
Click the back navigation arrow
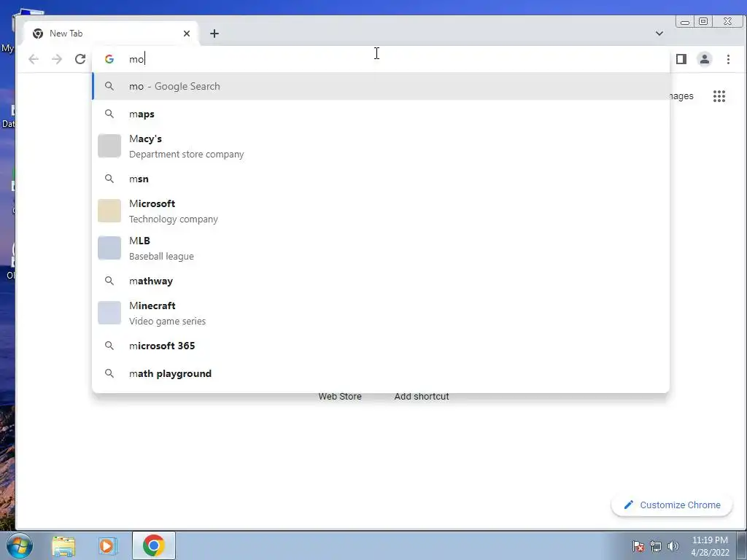coord(34,59)
